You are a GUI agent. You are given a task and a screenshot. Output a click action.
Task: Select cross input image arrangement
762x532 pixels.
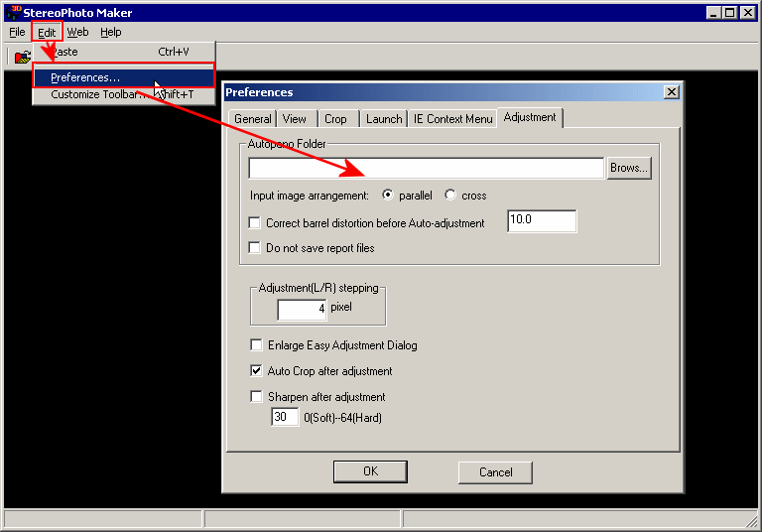[x=450, y=195]
